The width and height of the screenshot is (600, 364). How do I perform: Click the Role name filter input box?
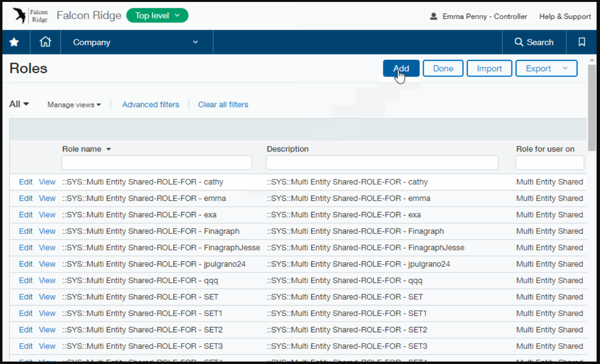pyautogui.click(x=157, y=163)
